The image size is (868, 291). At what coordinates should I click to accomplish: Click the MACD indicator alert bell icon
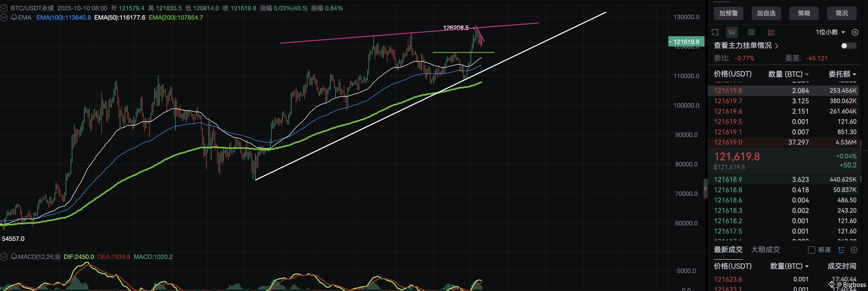click(14, 257)
